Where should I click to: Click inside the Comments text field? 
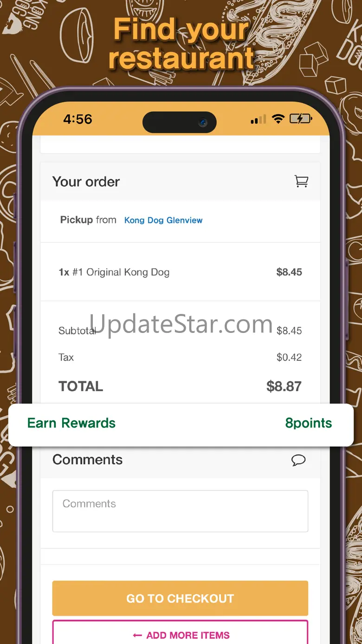pyautogui.click(x=180, y=511)
